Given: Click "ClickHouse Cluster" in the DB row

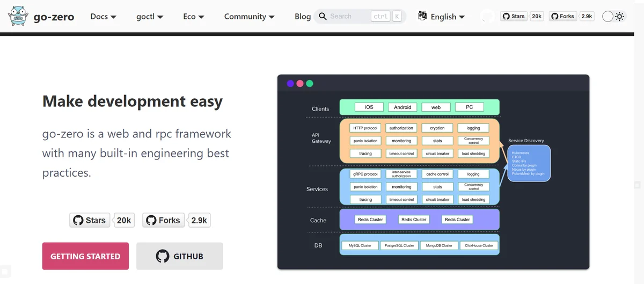Looking at the screenshot, I should tap(479, 245).
